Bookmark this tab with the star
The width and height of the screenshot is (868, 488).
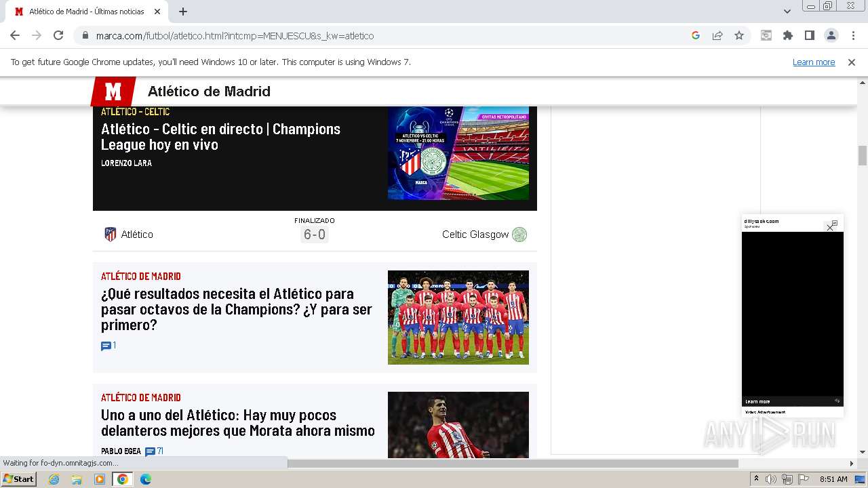point(739,35)
